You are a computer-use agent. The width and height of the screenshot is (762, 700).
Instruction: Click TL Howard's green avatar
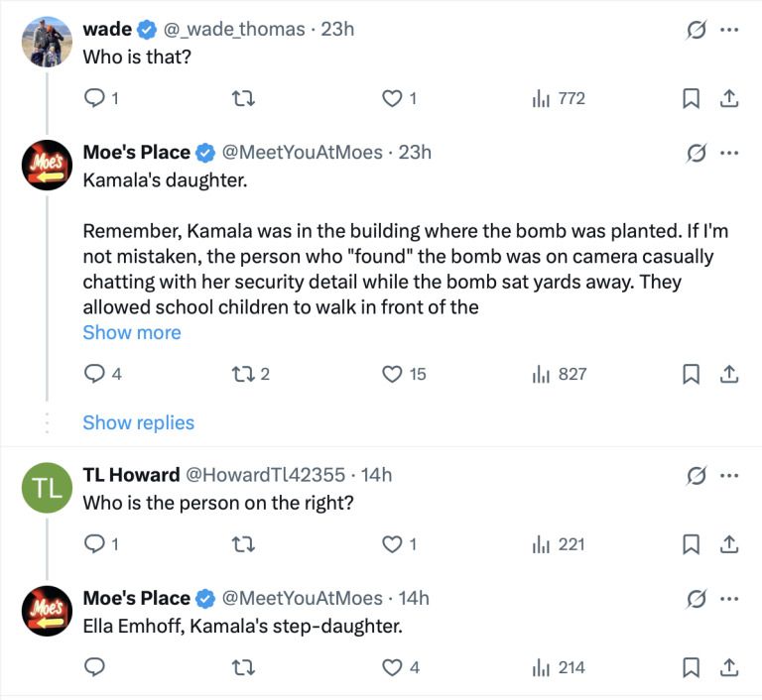point(47,488)
